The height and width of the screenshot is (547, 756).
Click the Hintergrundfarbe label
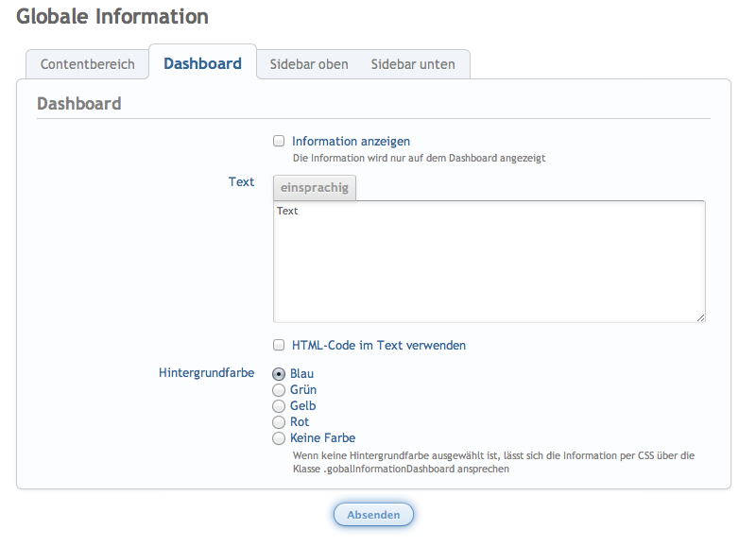pos(206,373)
